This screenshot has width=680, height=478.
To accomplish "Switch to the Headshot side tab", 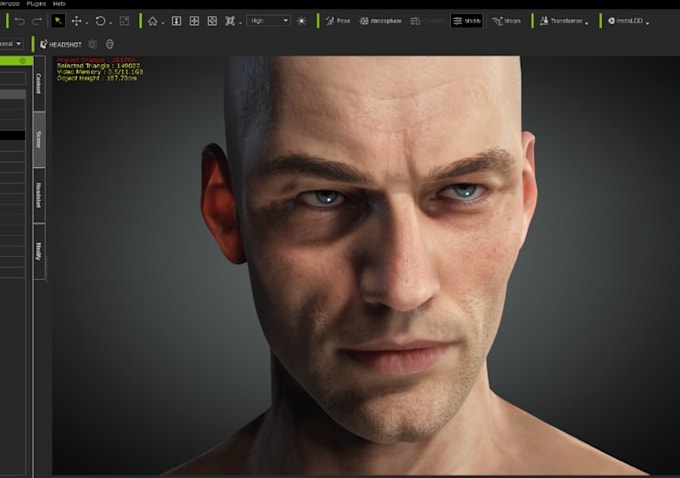I will tap(39, 195).
